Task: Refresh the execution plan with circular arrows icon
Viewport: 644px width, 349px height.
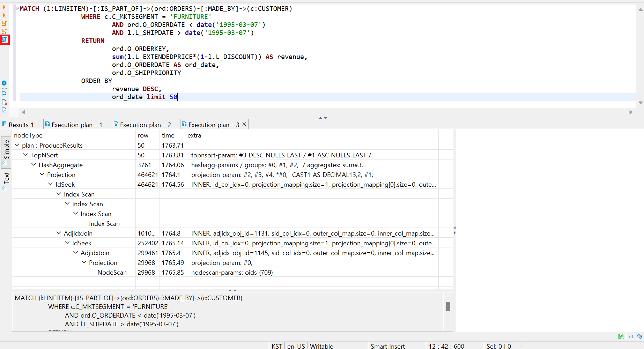Action: coord(639,336)
